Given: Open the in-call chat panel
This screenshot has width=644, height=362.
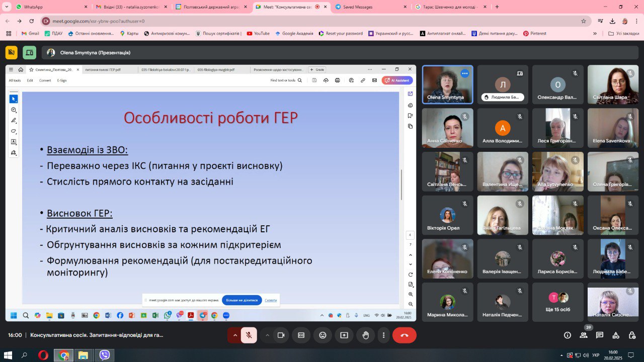Looking at the screenshot, I should click(x=600, y=335).
